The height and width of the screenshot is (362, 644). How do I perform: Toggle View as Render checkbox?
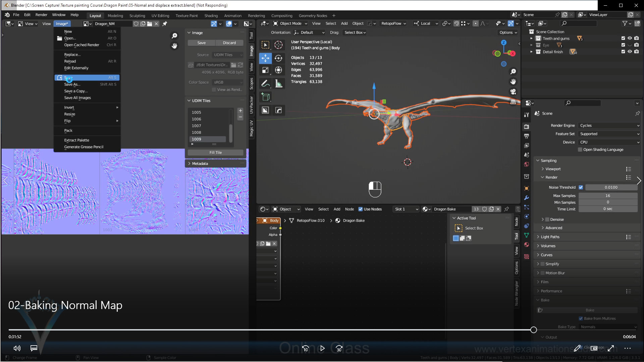pos(214,90)
